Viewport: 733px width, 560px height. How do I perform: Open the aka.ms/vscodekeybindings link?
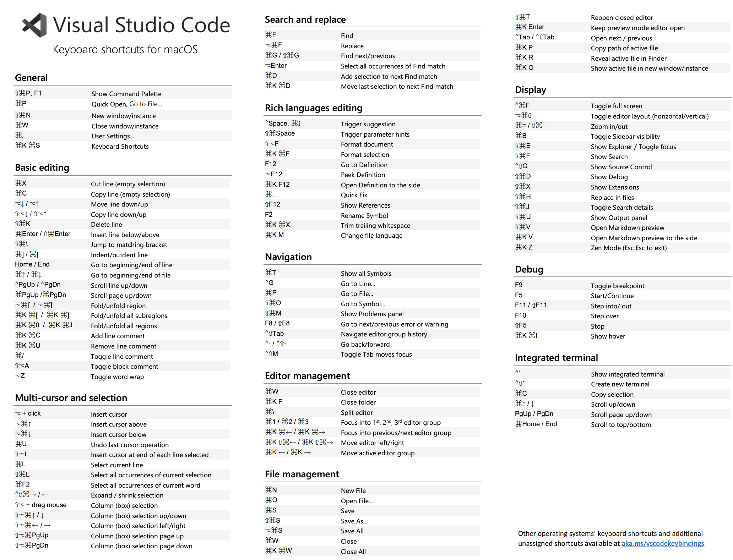pyautogui.click(x=662, y=543)
